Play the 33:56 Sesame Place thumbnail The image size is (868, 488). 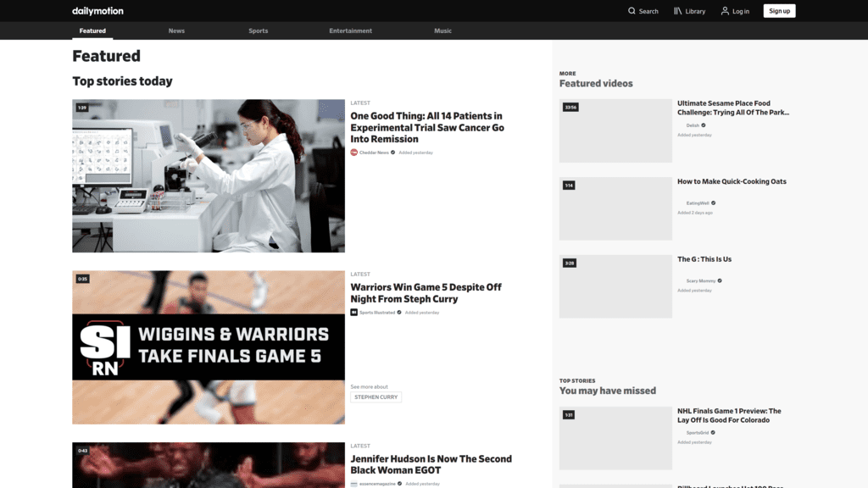pyautogui.click(x=615, y=131)
